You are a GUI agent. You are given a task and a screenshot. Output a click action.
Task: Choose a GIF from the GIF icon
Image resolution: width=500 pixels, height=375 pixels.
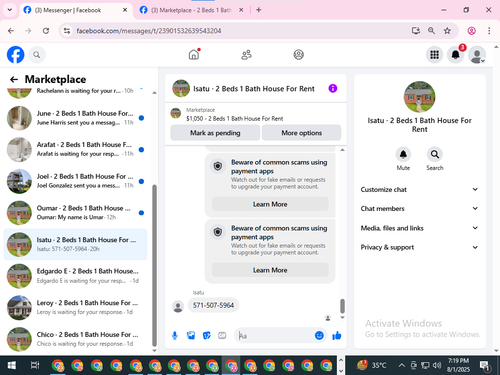coord(222,335)
